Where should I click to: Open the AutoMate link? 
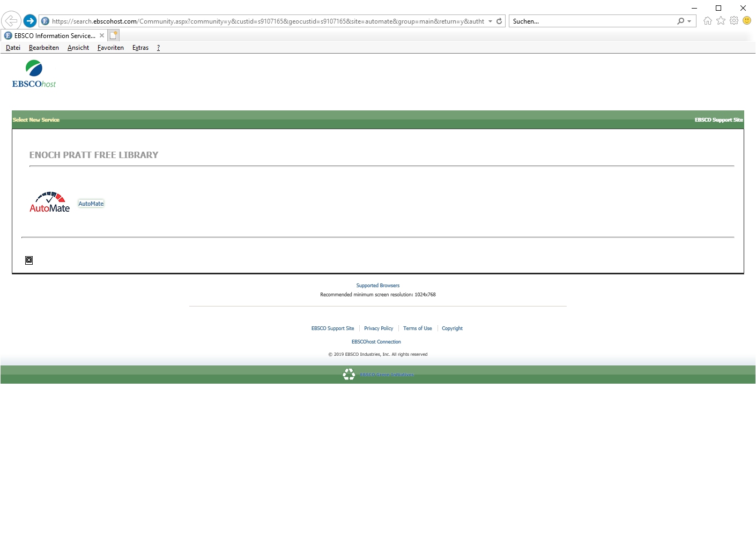[91, 204]
